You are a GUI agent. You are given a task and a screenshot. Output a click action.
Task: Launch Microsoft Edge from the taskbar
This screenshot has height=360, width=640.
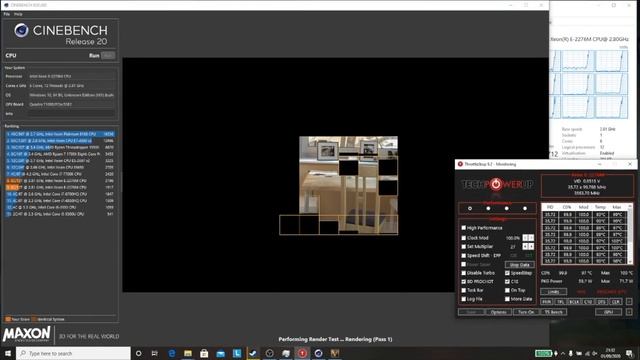tap(171, 353)
